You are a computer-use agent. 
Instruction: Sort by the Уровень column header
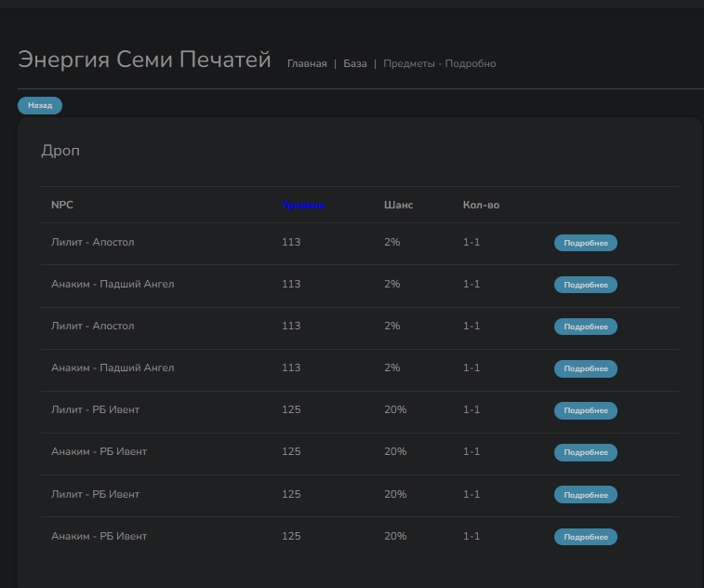pos(303,205)
